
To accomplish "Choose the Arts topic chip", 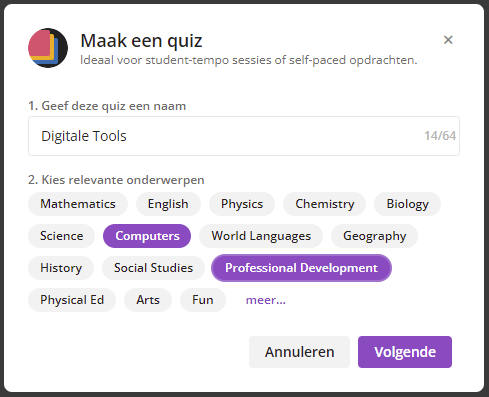I will click(148, 300).
